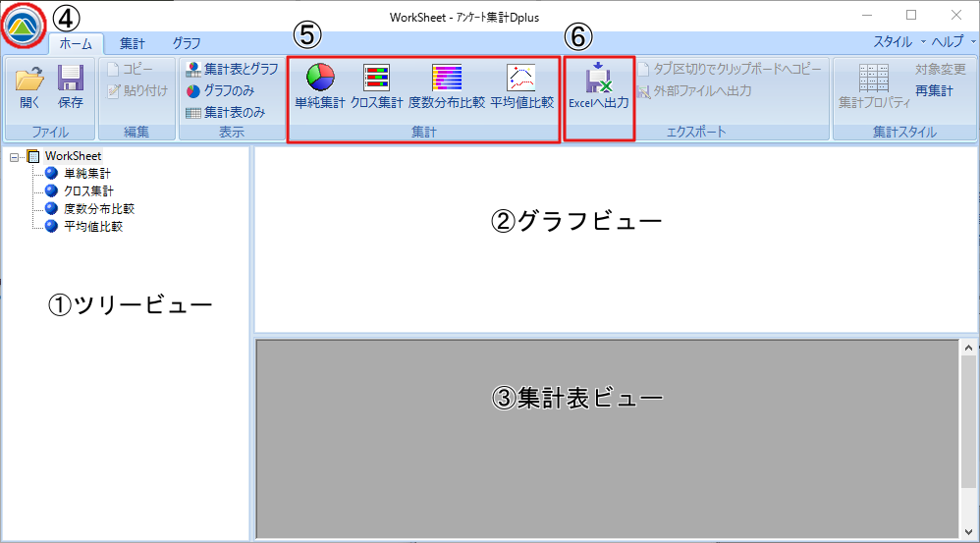
Task: Save with the 保存 floppy icon
Action: point(70,86)
